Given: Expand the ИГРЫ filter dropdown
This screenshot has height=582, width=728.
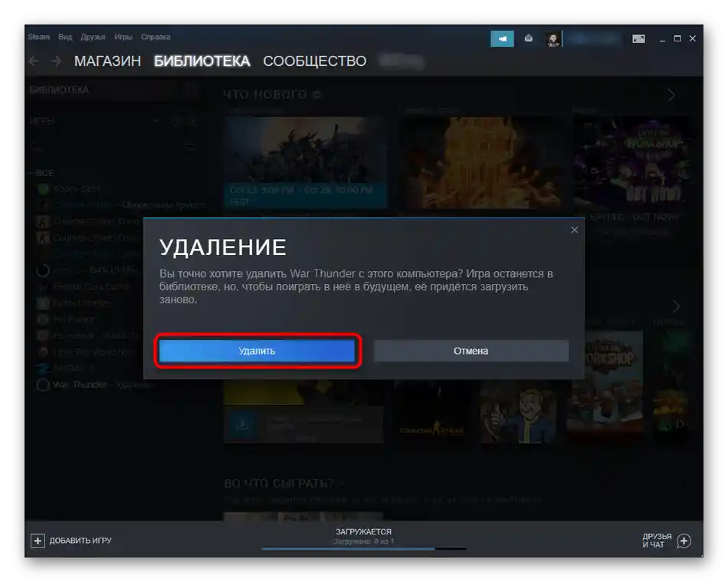Looking at the screenshot, I should click(x=156, y=121).
